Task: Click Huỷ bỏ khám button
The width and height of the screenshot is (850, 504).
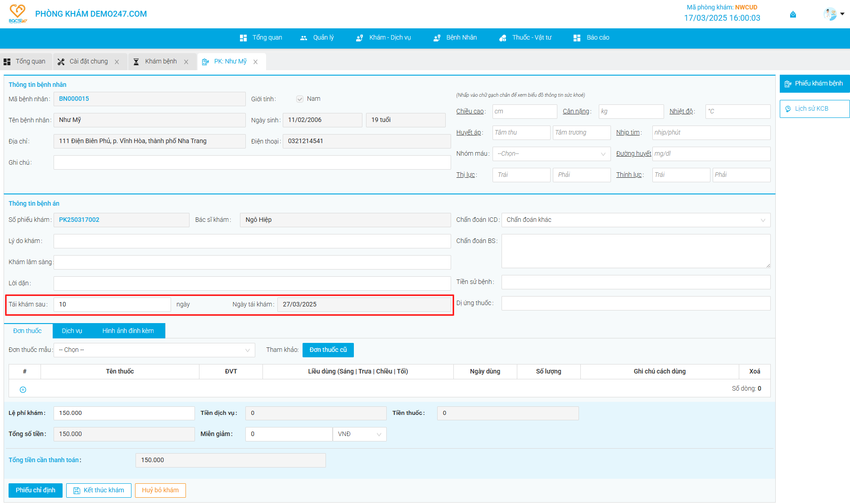Action: pyautogui.click(x=160, y=490)
